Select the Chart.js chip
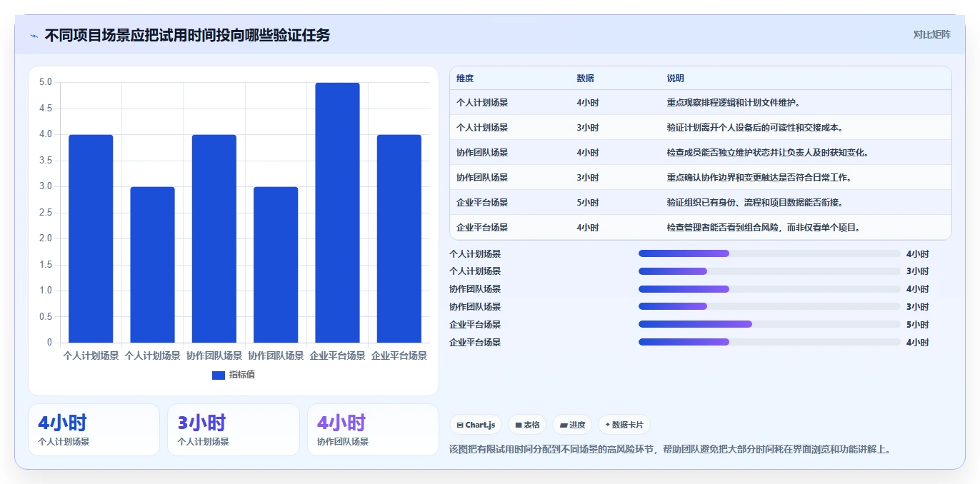 [x=476, y=425]
